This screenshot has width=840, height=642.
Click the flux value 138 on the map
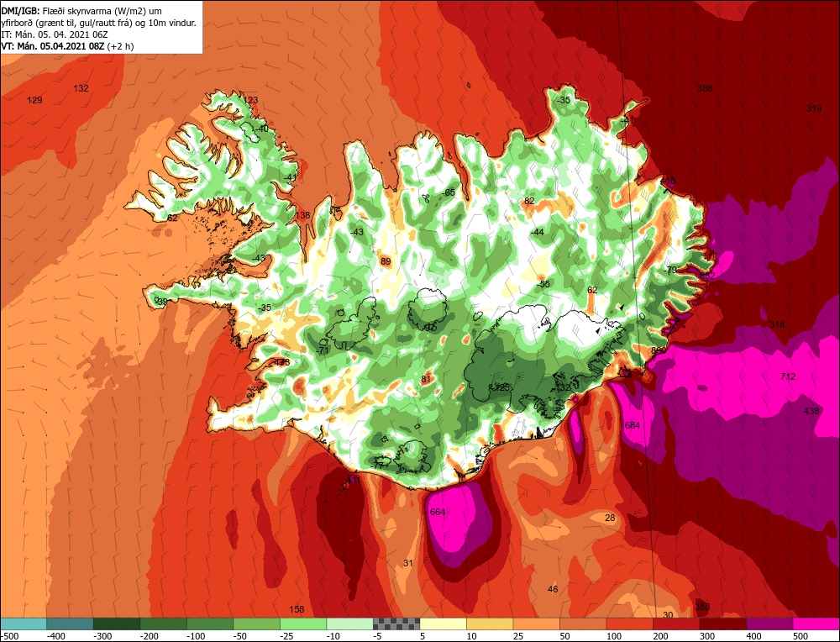pos(302,215)
